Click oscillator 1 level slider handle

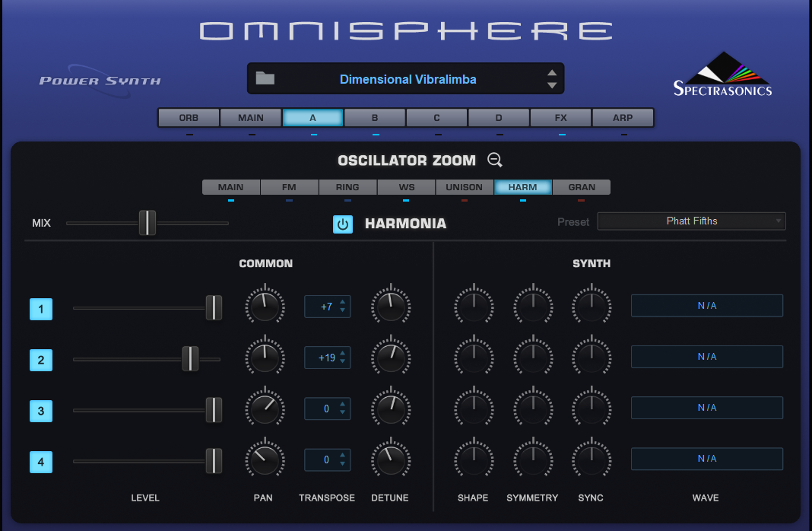point(214,307)
